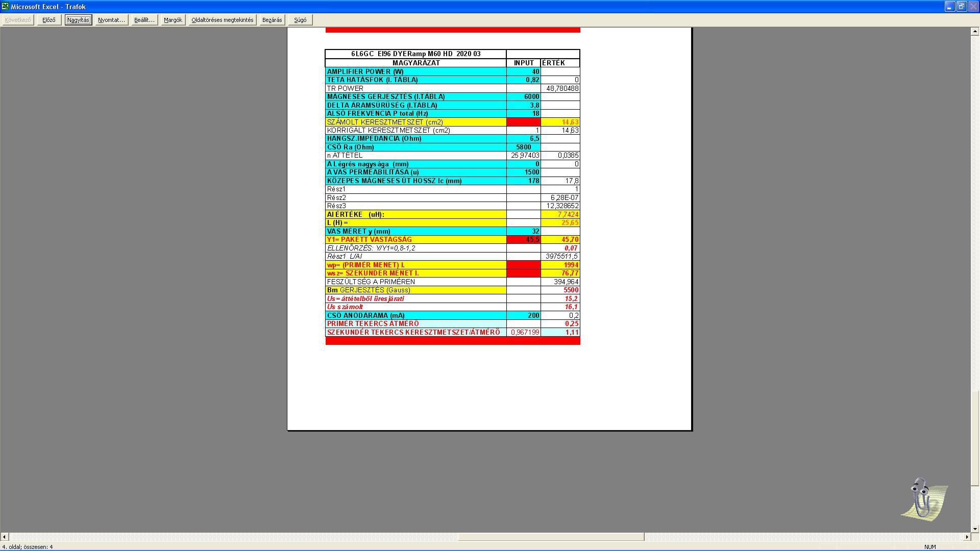Click the Excel application icon in title bar
Image resolution: width=980 pixels, height=551 pixels.
click(5, 6)
